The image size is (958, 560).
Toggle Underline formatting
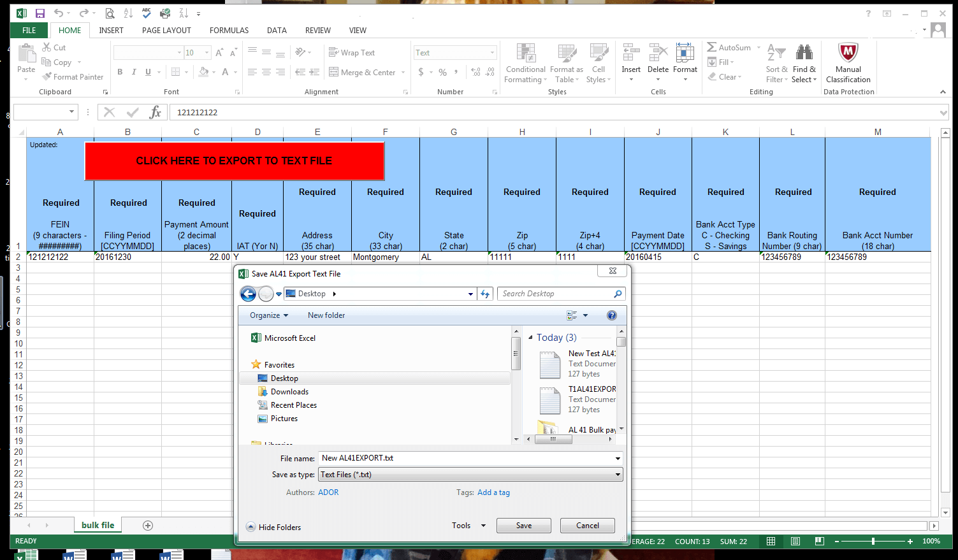(148, 72)
